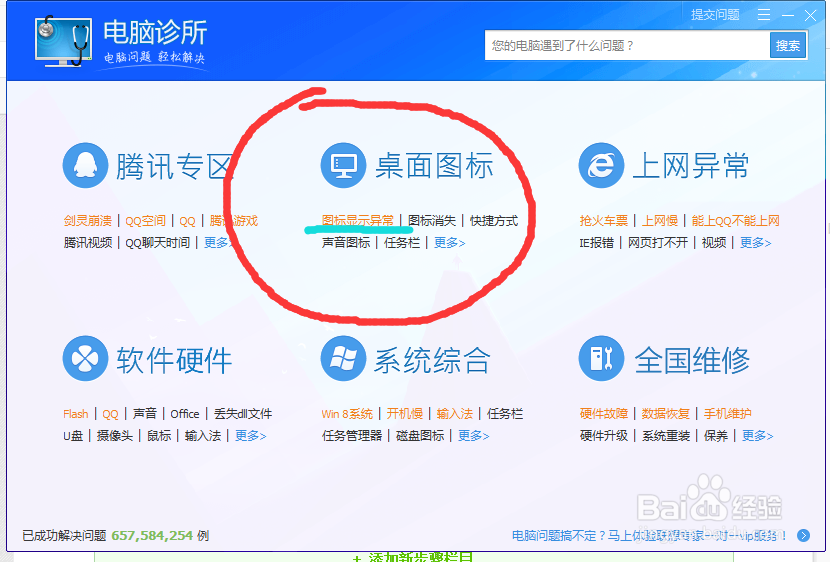830x562 pixels.
Task: Click 全国维修 heading text
Action: [x=692, y=360]
